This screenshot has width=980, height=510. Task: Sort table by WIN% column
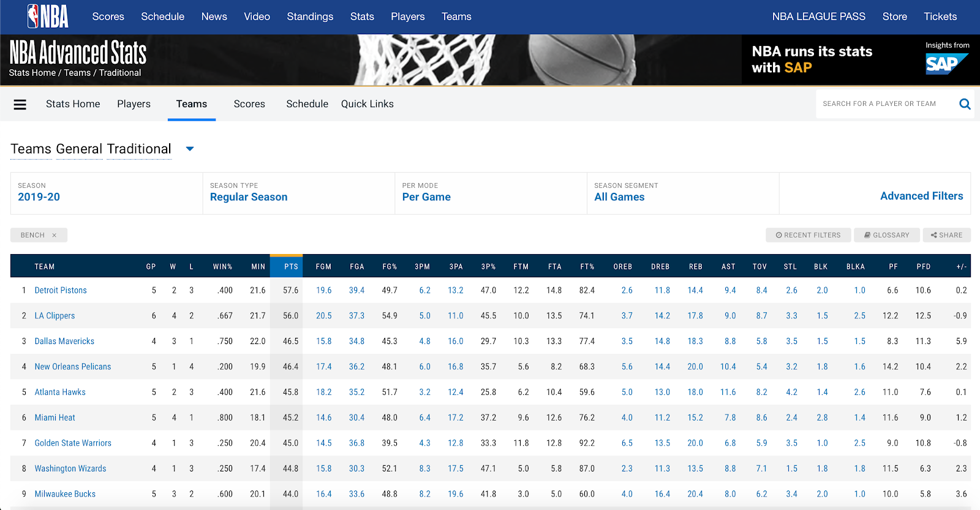222,267
